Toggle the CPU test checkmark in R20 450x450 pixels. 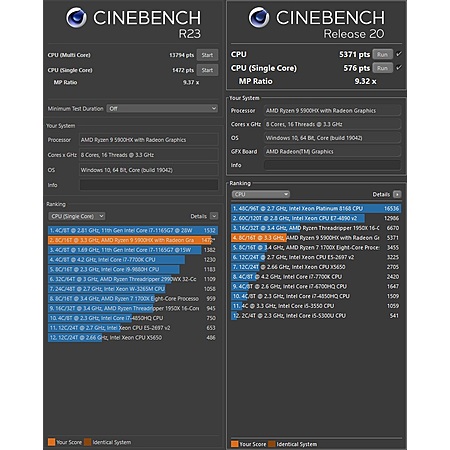coord(399,54)
